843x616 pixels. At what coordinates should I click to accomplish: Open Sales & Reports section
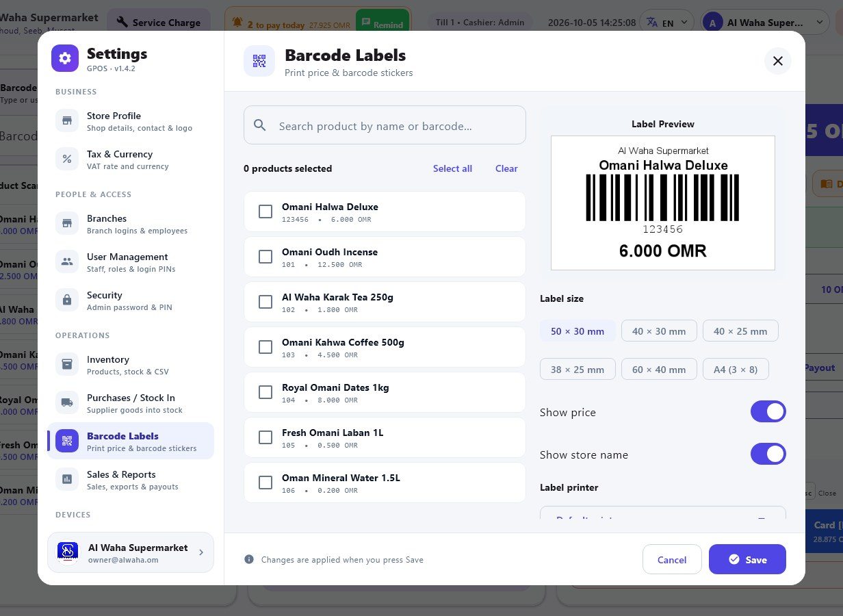pos(131,479)
